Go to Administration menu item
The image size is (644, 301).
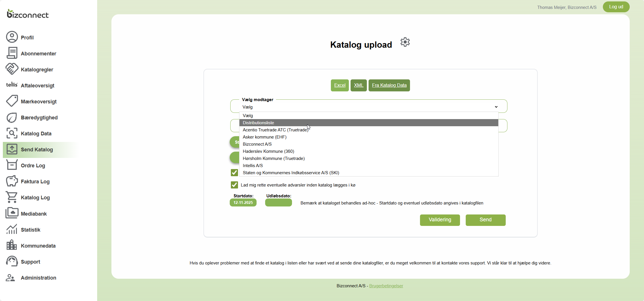tap(38, 278)
